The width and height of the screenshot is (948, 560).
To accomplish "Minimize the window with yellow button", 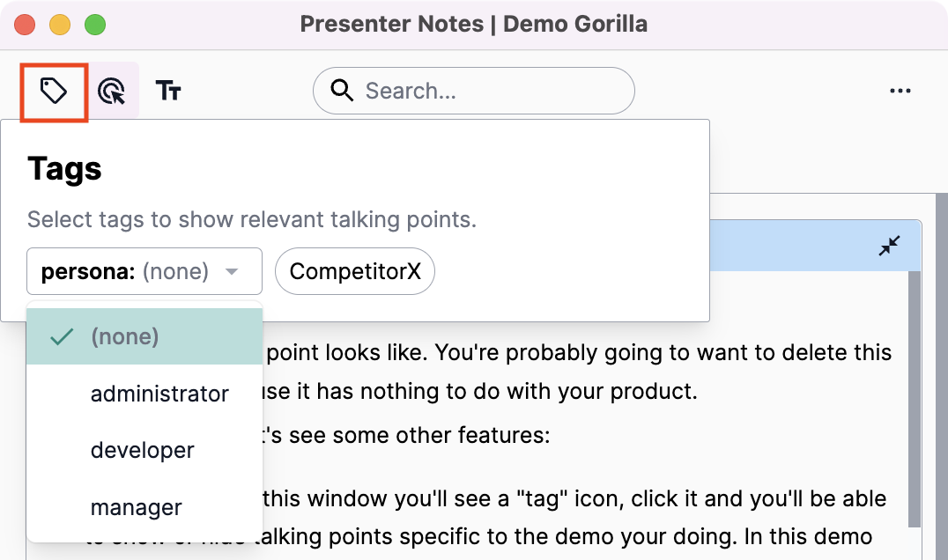I will 60,25.
